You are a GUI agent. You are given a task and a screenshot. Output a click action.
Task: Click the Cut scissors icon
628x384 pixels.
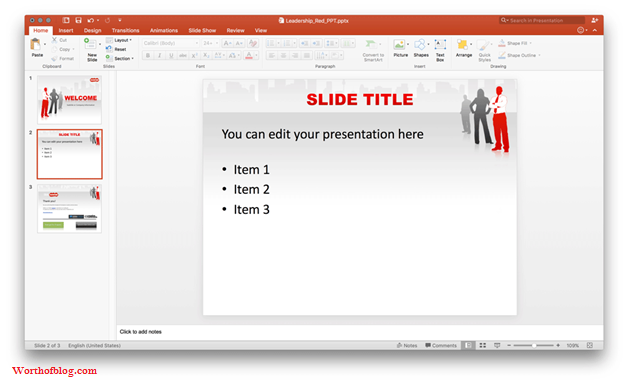(x=54, y=40)
